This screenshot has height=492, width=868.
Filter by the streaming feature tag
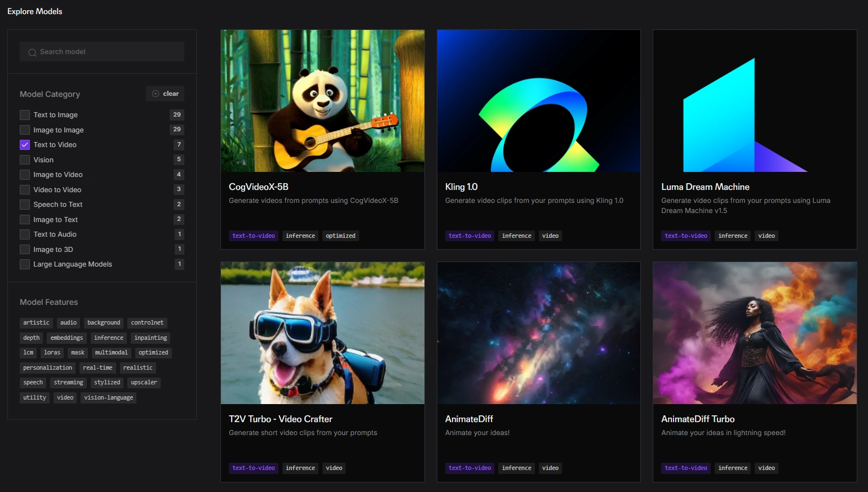tap(68, 383)
